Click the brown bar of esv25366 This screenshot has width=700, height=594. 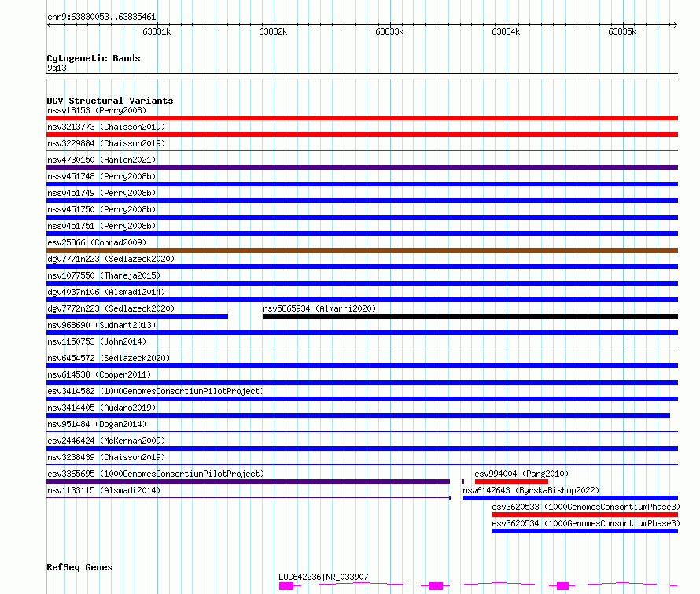[x=362, y=250]
